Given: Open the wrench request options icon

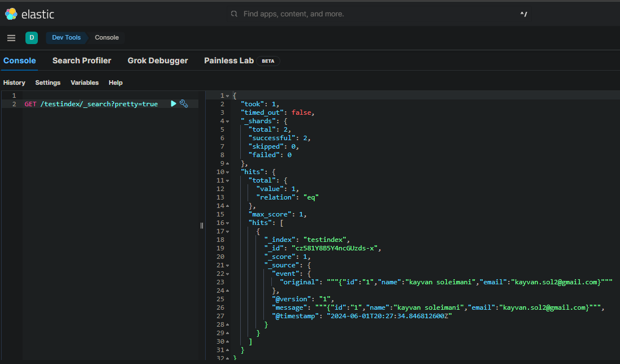Looking at the screenshot, I should click(184, 103).
